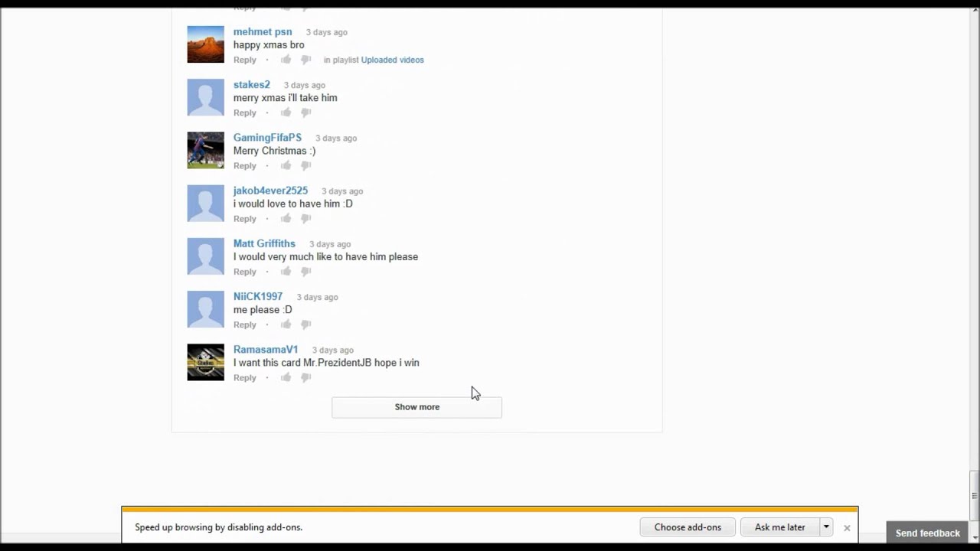Like GamingFifaPS's Merry Christmas comment
Image resolution: width=980 pixels, height=551 pixels.
tap(286, 165)
